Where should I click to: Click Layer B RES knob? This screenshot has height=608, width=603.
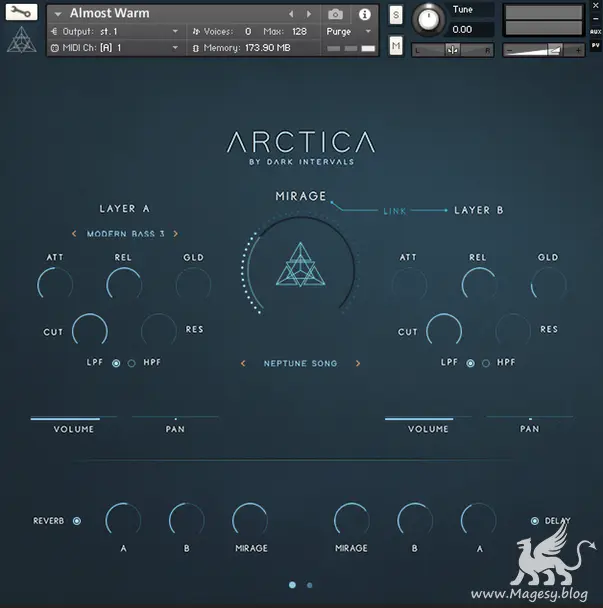tap(513, 331)
